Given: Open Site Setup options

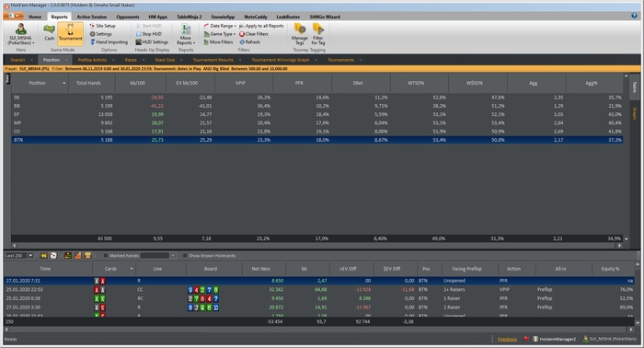Looking at the screenshot, I should [x=103, y=26].
